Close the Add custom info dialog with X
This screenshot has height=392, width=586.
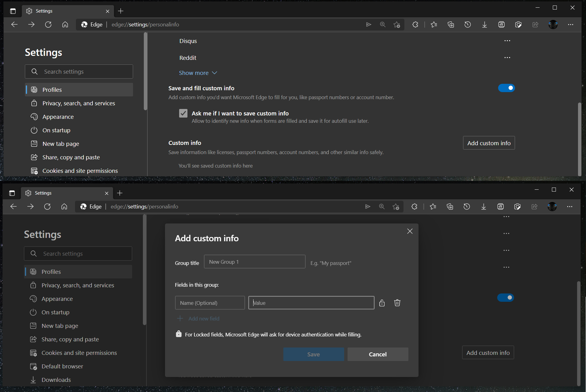click(410, 231)
